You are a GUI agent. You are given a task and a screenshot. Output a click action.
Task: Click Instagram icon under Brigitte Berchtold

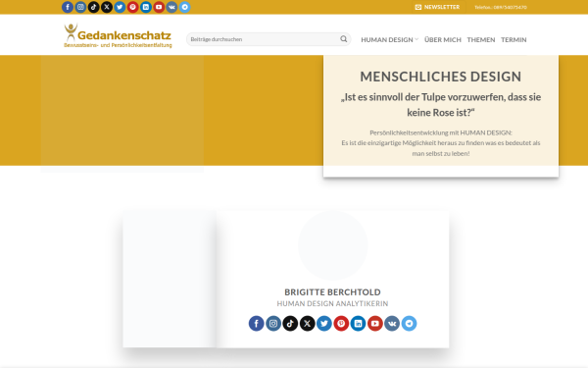(273, 323)
